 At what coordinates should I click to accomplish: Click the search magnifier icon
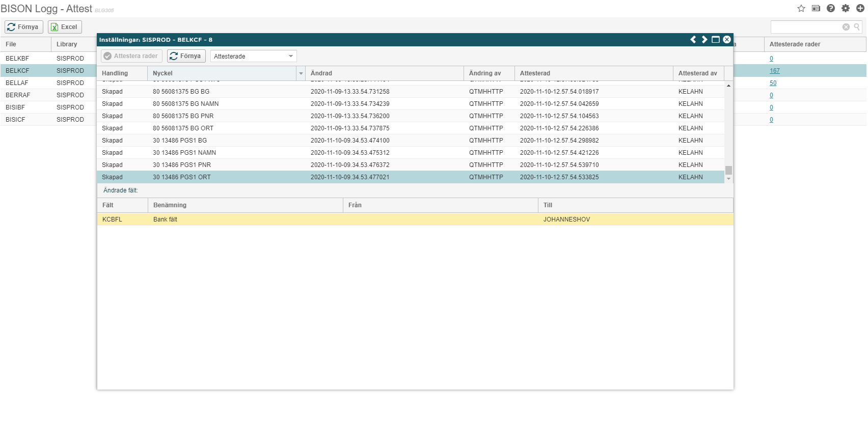pyautogui.click(x=857, y=27)
